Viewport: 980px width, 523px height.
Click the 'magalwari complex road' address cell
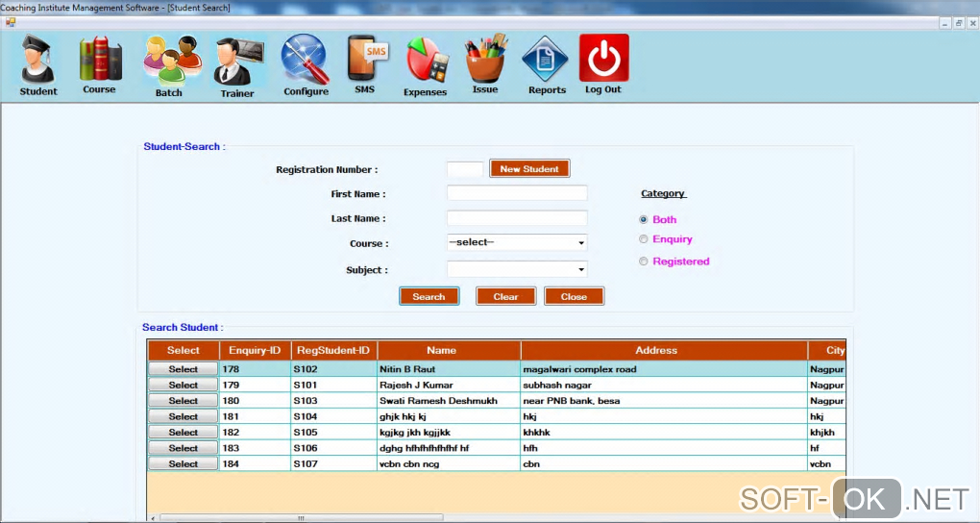click(x=664, y=369)
